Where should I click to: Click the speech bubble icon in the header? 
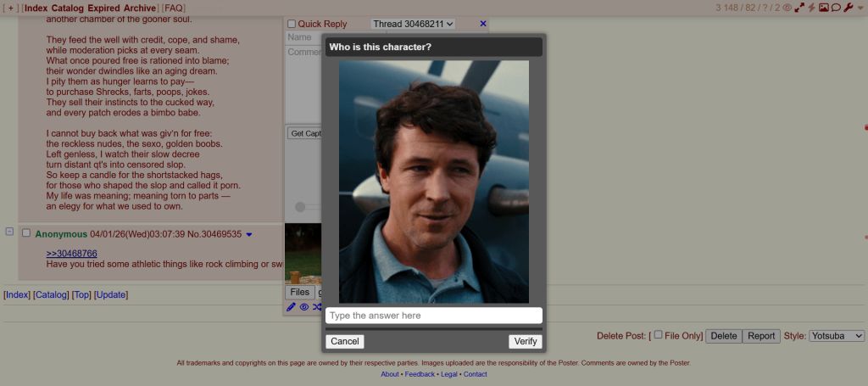coord(836,8)
